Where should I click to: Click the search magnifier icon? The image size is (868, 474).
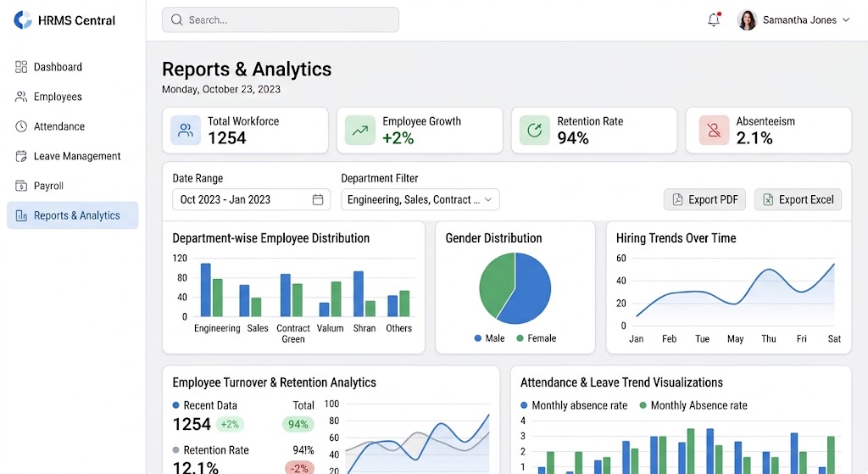coord(176,20)
